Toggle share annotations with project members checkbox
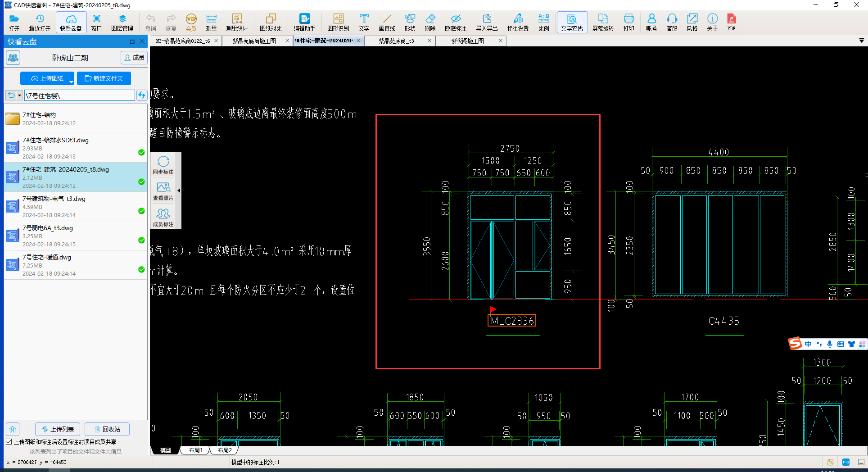868x472 pixels. coord(9,442)
